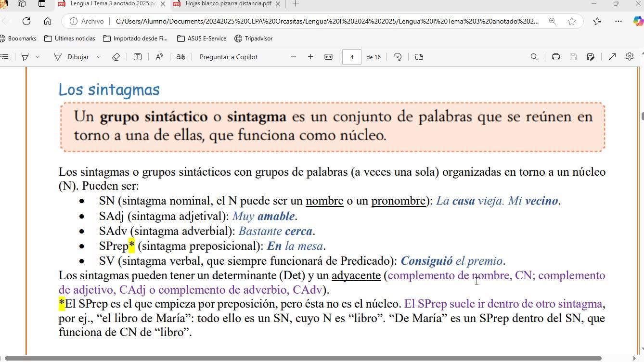Select the PDF eraser tool
644x362 pixels.
click(x=116, y=57)
